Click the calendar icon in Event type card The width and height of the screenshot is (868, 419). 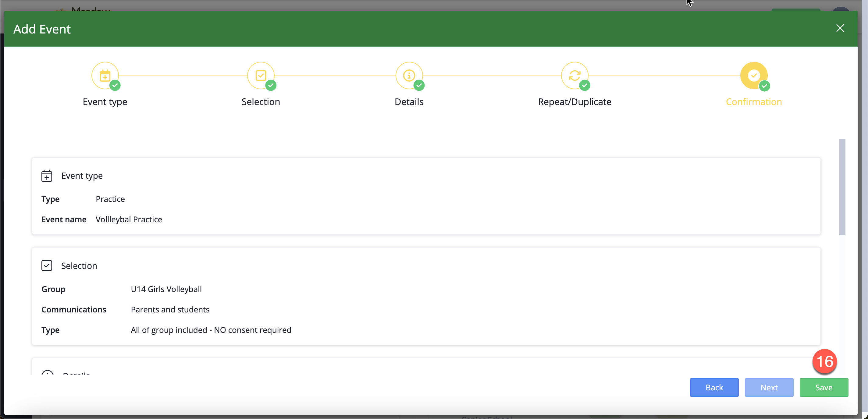[47, 176]
